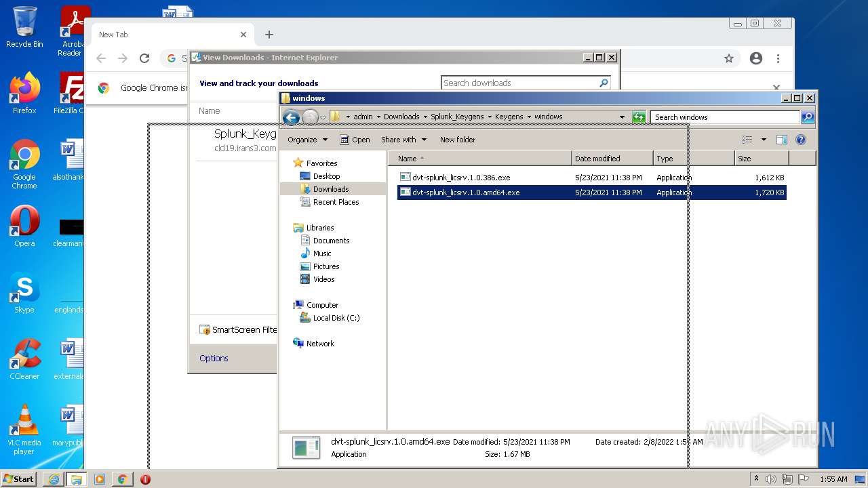Image resolution: width=868 pixels, height=488 pixels.
Task: Focus the Search downloads input field
Action: (519, 83)
